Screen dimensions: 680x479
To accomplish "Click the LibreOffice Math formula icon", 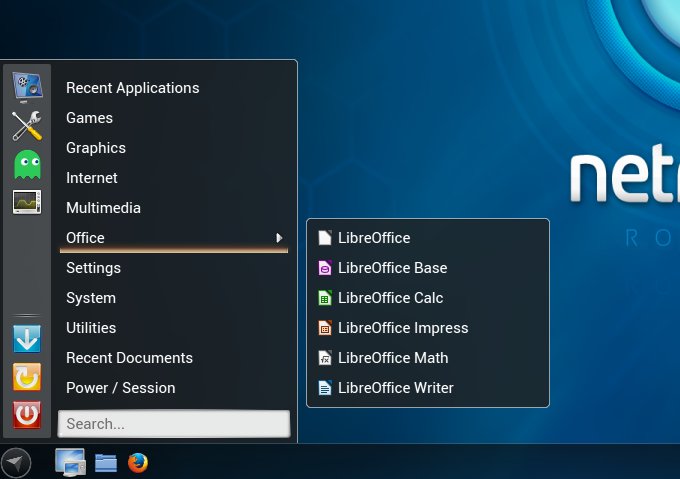I will (x=324, y=358).
